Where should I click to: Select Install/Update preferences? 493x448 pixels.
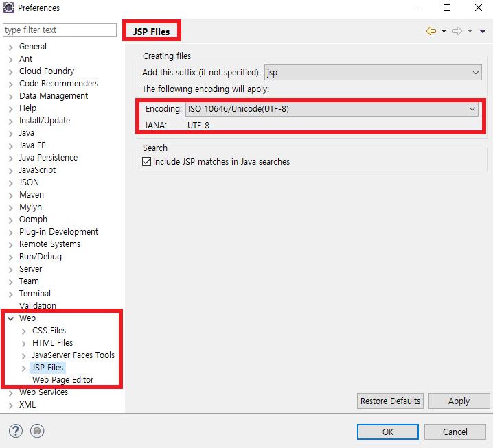[45, 120]
